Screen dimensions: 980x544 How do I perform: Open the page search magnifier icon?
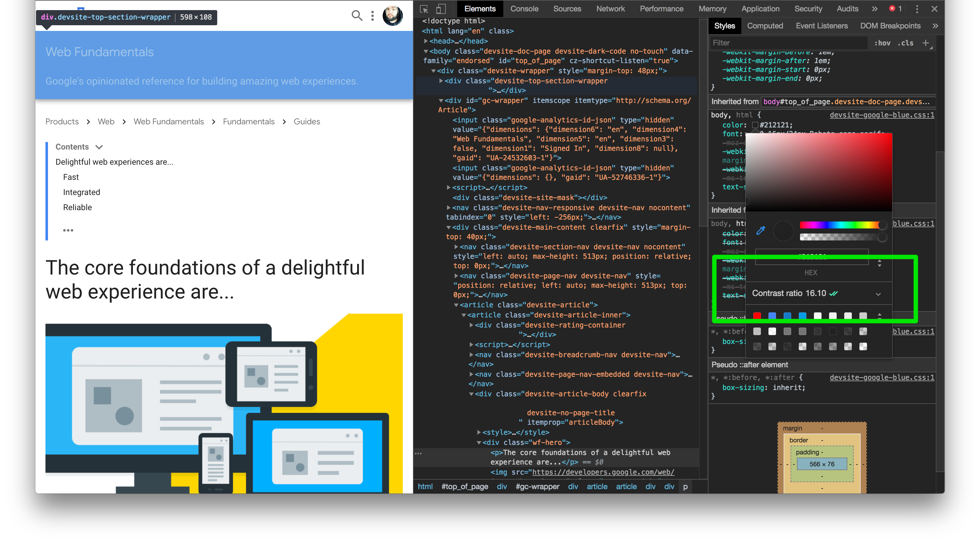(x=356, y=15)
